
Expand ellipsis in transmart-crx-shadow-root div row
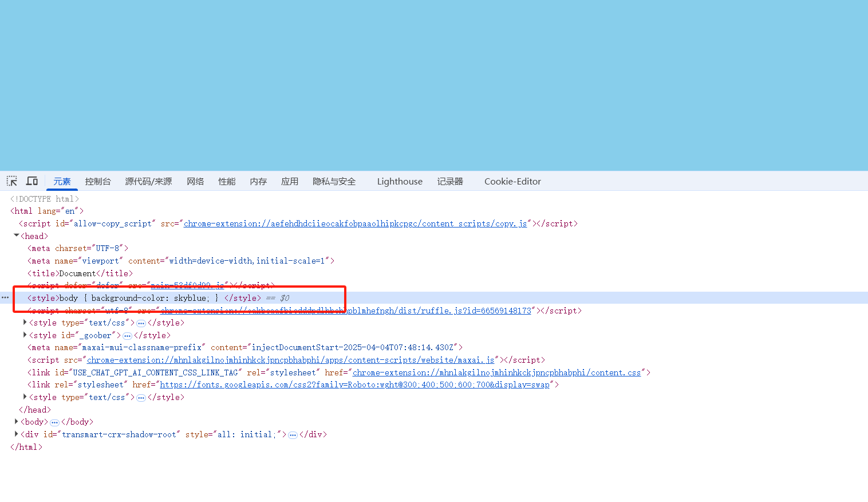coord(293,435)
